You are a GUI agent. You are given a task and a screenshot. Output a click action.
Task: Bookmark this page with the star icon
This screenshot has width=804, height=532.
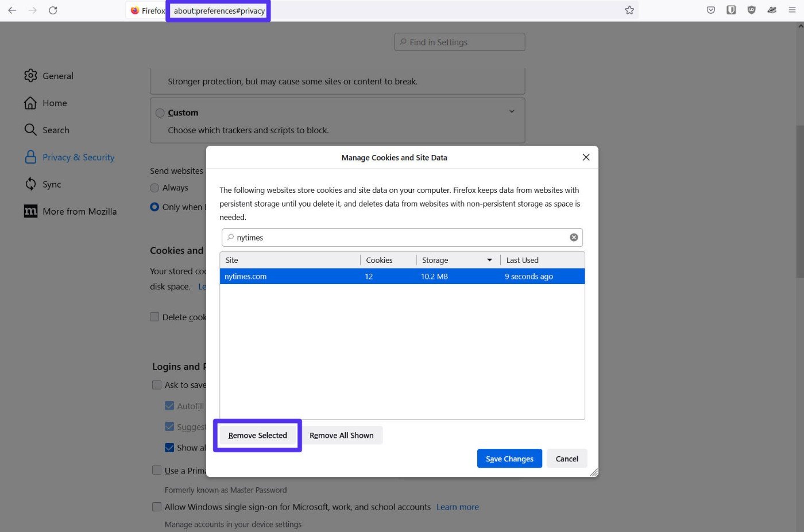629,10
